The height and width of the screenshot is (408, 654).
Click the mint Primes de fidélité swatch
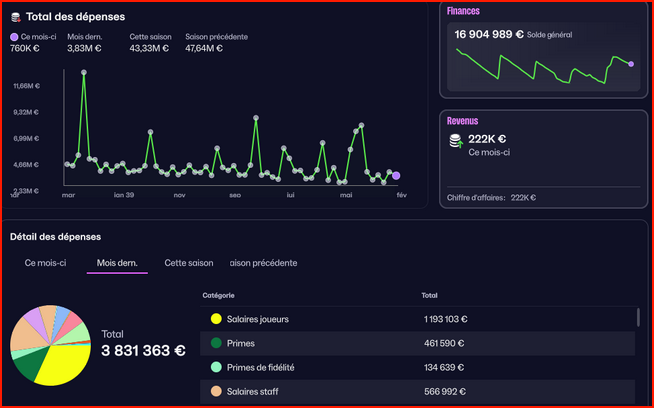pyautogui.click(x=215, y=367)
